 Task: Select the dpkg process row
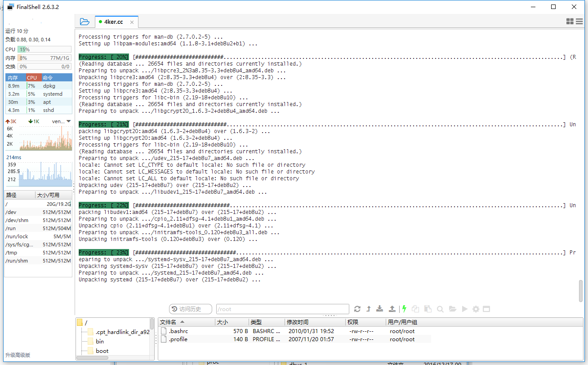39,86
